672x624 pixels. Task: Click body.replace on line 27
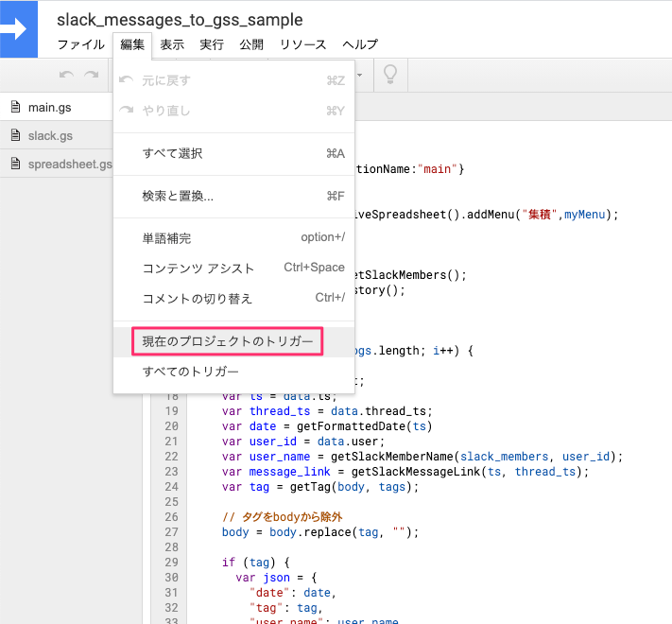[x=310, y=532]
